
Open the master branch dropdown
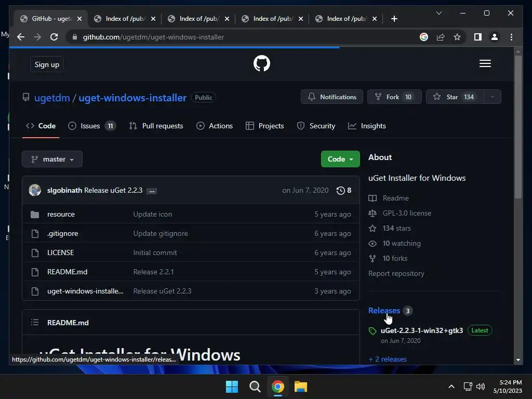pos(52,159)
